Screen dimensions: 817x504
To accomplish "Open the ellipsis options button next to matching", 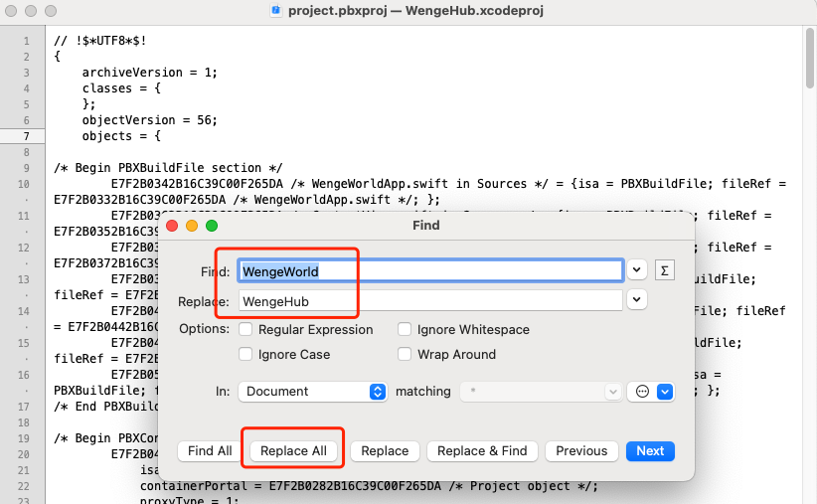I will click(642, 392).
